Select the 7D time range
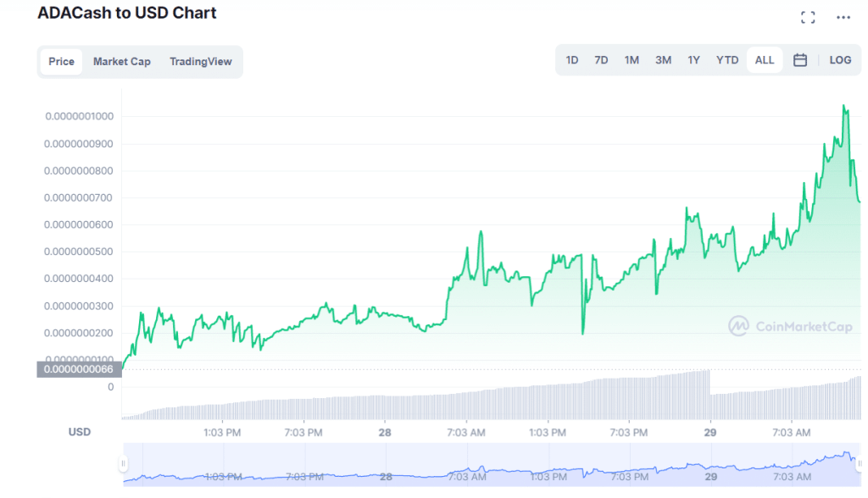 click(x=601, y=60)
